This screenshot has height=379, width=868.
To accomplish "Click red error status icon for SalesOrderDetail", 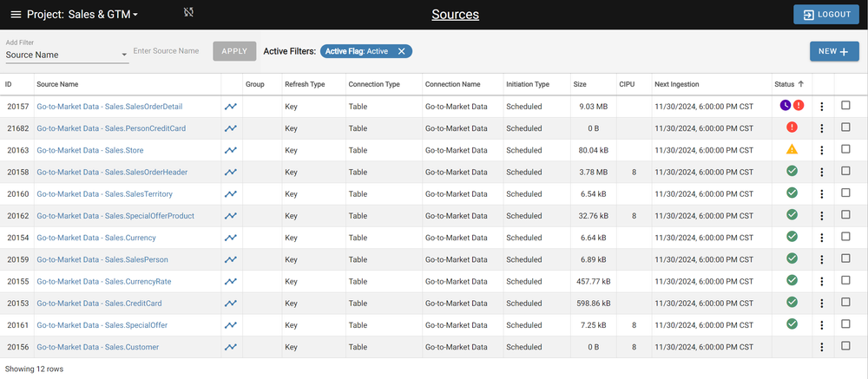I will [799, 105].
